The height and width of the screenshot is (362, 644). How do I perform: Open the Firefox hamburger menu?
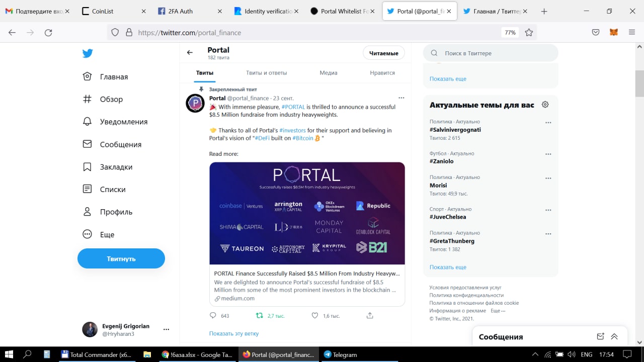coord(632,32)
